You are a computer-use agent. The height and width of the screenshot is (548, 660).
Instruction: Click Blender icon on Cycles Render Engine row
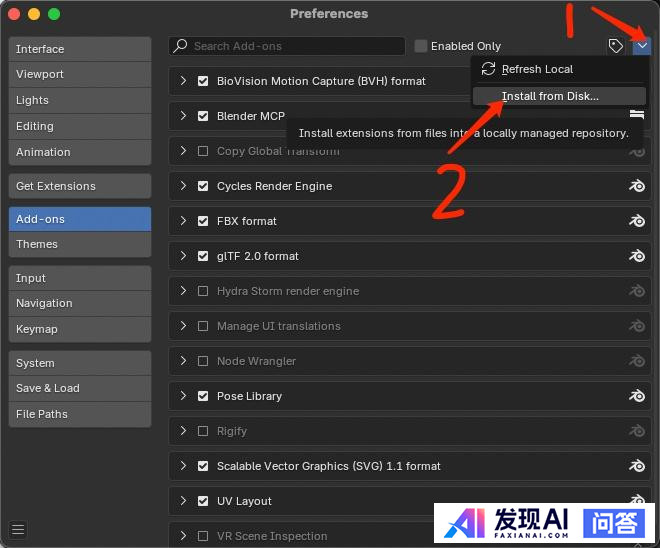[x=636, y=186]
